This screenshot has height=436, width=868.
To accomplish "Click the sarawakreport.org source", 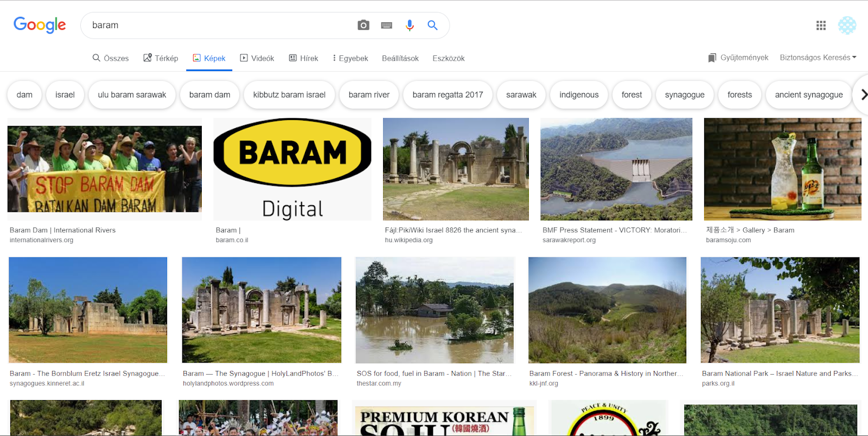I will [x=569, y=240].
